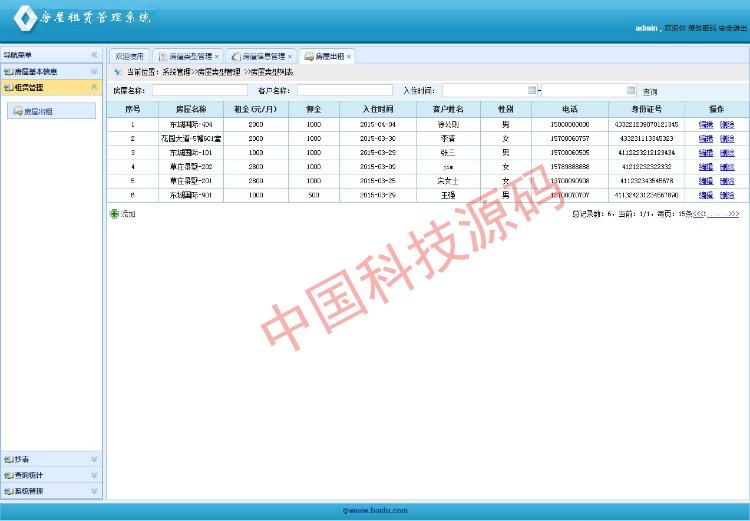Viewport: 750px width, 521px height.
Task: Expand the 抄表 section chevron
Action: [x=94, y=459]
